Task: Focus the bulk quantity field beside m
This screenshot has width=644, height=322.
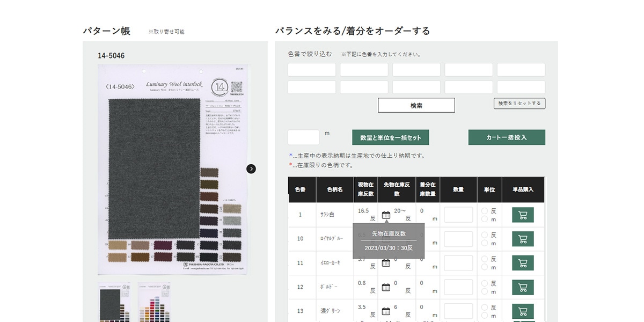Action: point(304,137)
